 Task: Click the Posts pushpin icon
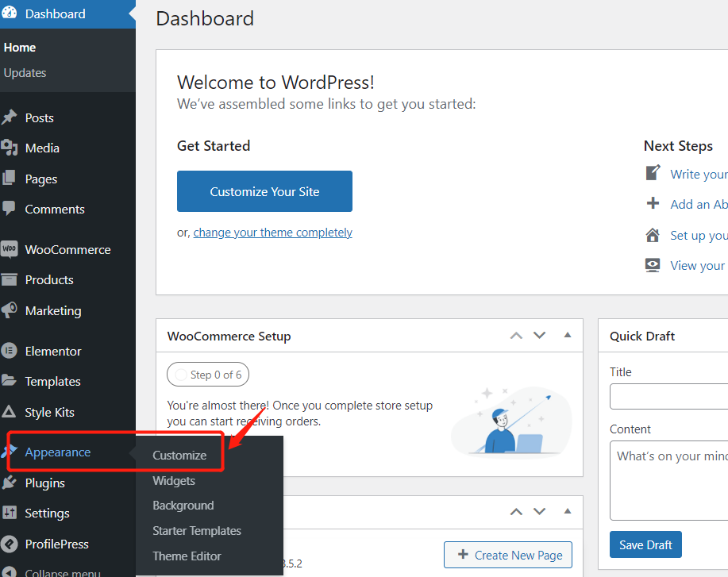[x=10, y=117]
